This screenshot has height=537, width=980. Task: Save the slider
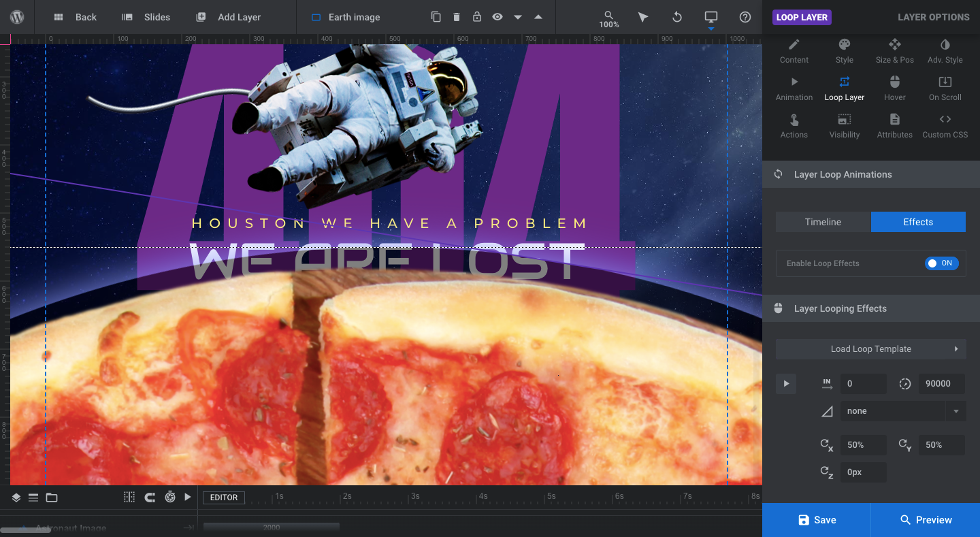coord(817,520)
